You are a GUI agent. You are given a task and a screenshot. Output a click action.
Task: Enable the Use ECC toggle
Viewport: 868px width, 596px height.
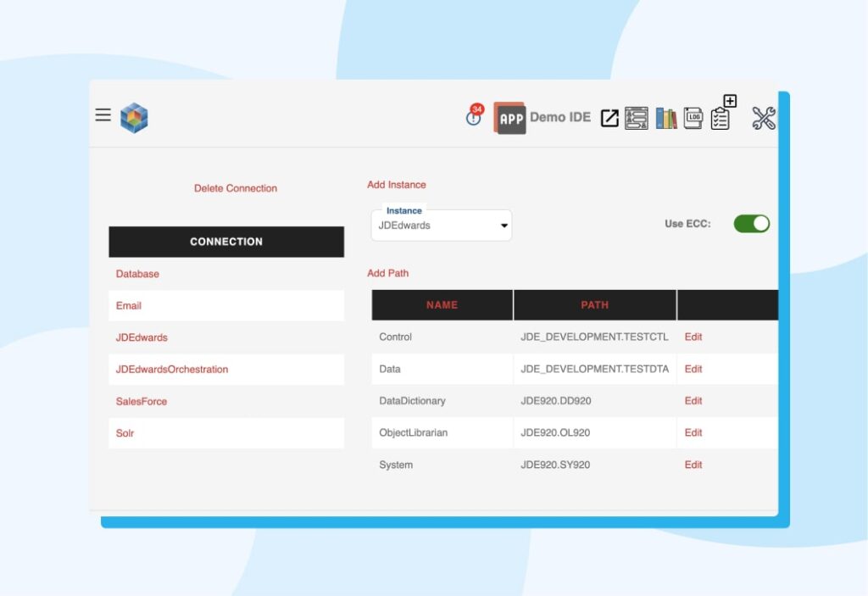click(750, 223)
